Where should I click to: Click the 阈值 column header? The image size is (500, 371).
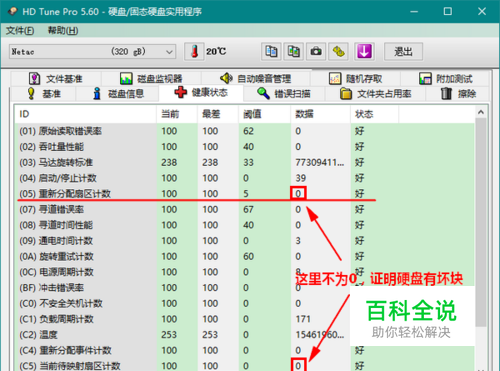265,114
